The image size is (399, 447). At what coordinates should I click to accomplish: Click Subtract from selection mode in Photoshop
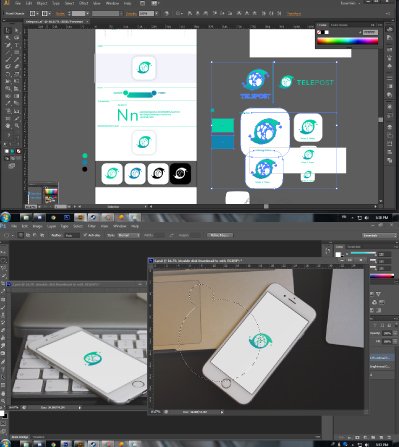(x=35, y=235)
